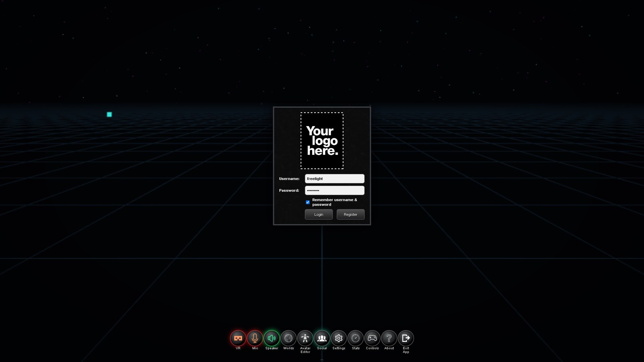The image size is (644, 362).
Task: Open the About question-mark icon
Action: pyautogui.click(x=389, y=338)
